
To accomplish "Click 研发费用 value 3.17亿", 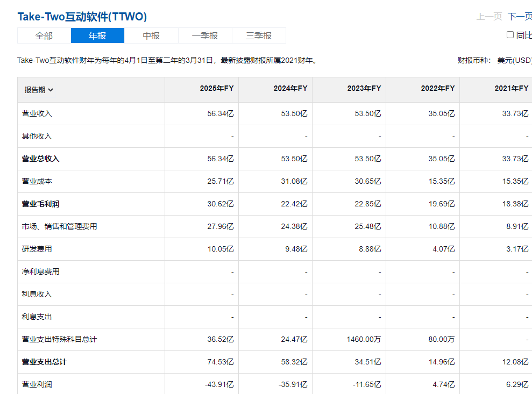I will tap(517, 249).
